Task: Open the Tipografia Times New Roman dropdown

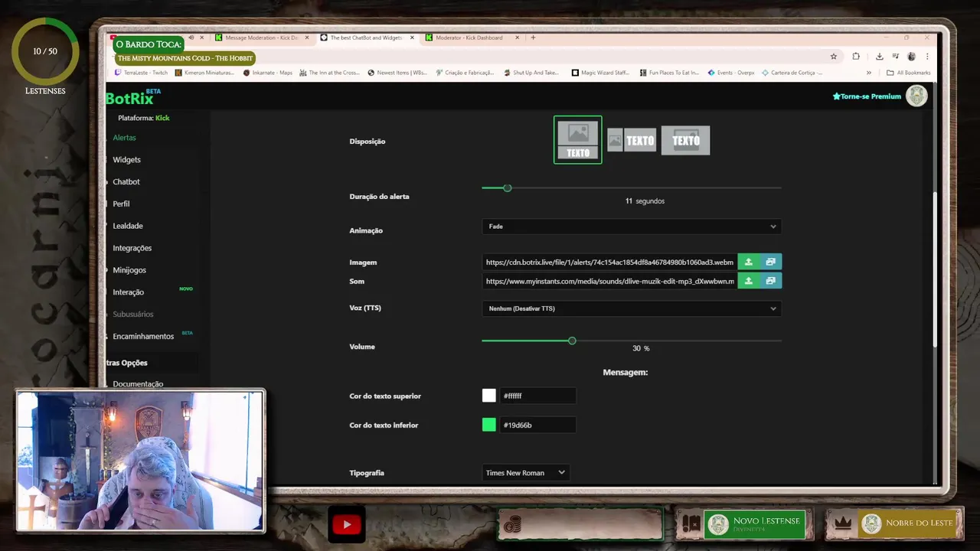Action: [525, 473]
